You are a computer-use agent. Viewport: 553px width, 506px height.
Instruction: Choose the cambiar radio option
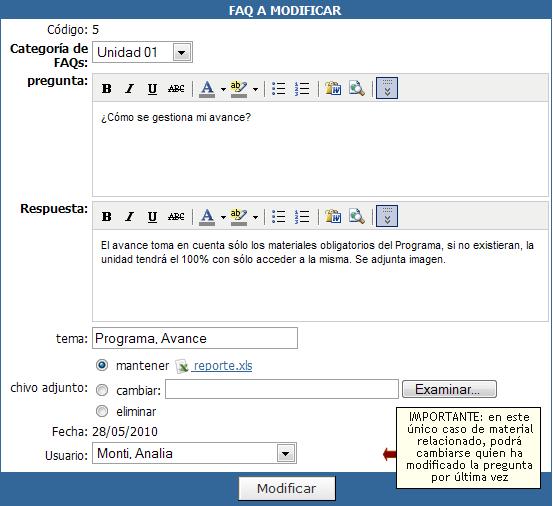click(x=102, y=390)
